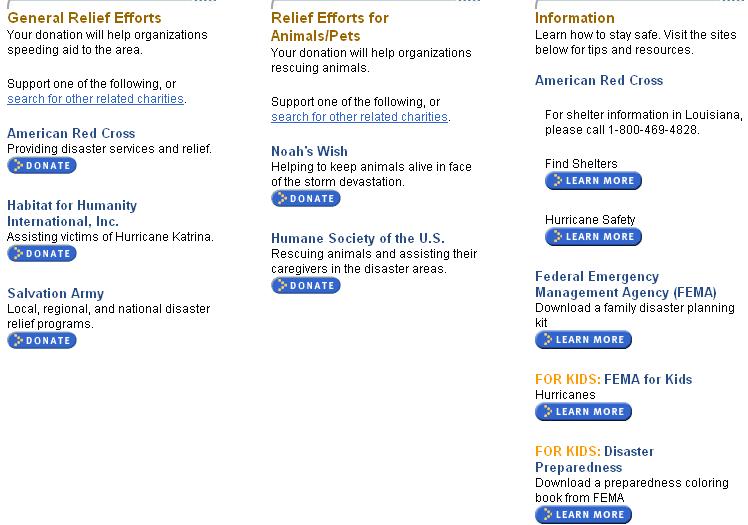This screenshot has height=525, width=748.
Task: Open Humane Society of the U.S. heading
Action: point(358,238)
